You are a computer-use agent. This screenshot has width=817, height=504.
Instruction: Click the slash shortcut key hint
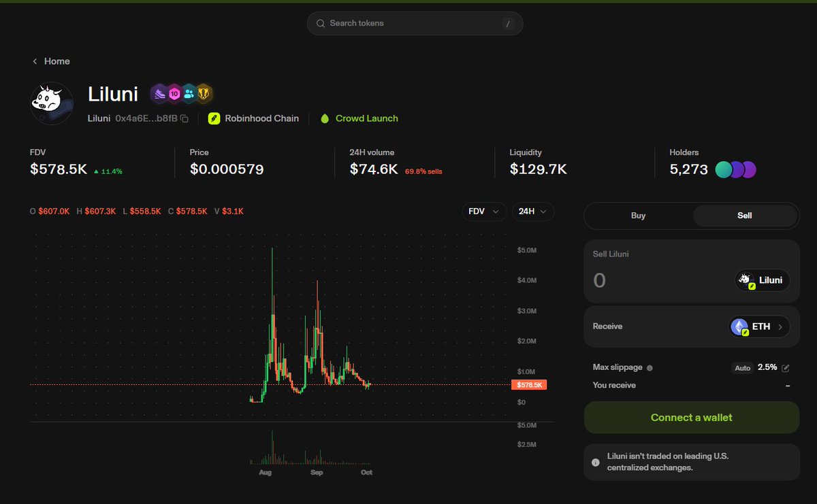[507, 24]
